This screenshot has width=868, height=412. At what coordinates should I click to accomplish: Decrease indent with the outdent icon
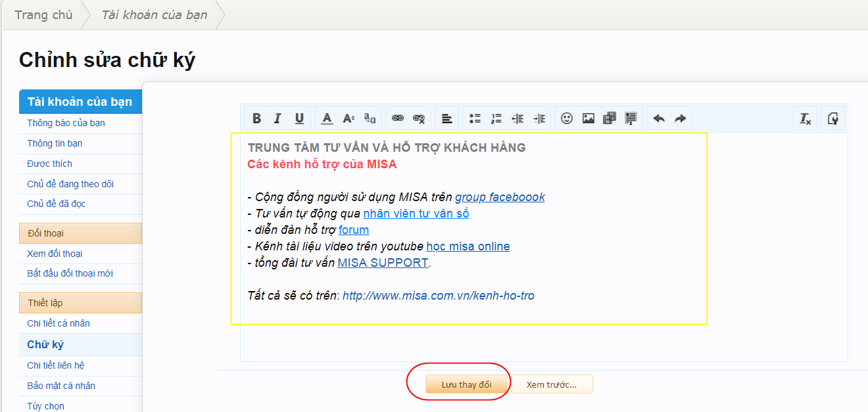(518, 118)
